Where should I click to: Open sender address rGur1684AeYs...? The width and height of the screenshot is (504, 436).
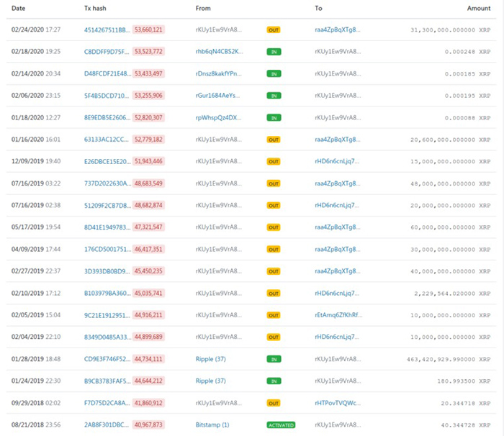coord(217,96)
